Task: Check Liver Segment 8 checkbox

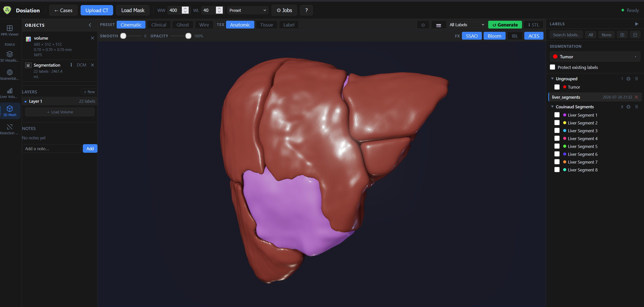Action: click(557, 170)
